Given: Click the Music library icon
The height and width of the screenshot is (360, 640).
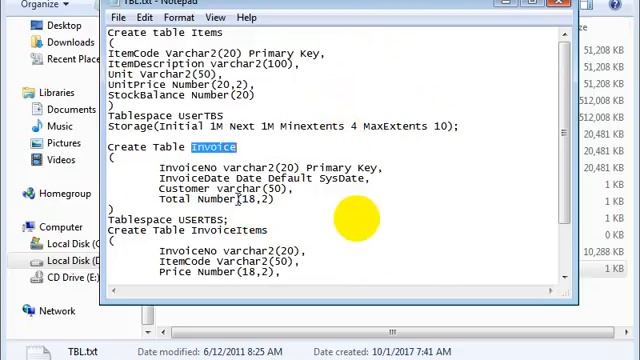Looking at the screenshot, I should pos(37,126).
